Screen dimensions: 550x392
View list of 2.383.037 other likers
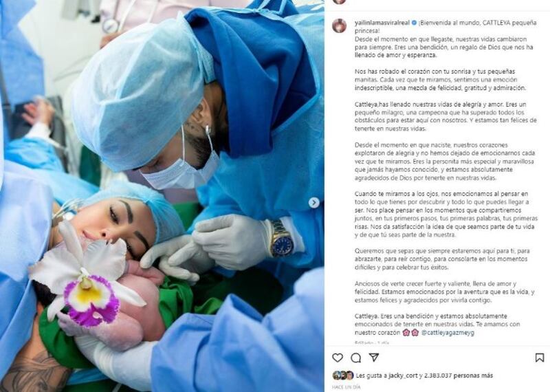tap(459, 375)
